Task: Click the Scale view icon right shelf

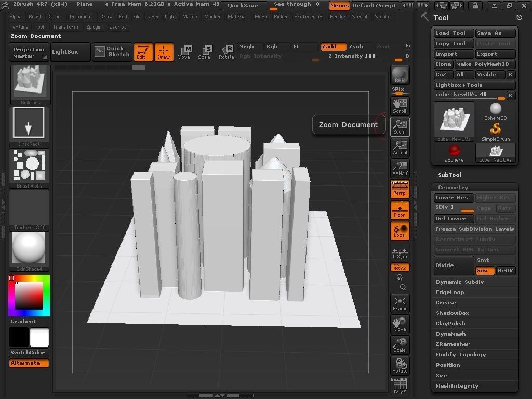Action: point(400,345)
